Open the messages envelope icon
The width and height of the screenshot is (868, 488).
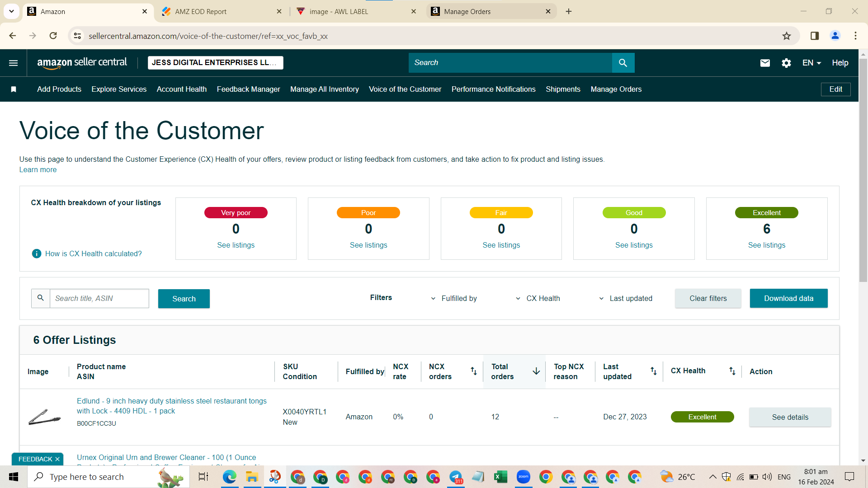tap(765, 63)
